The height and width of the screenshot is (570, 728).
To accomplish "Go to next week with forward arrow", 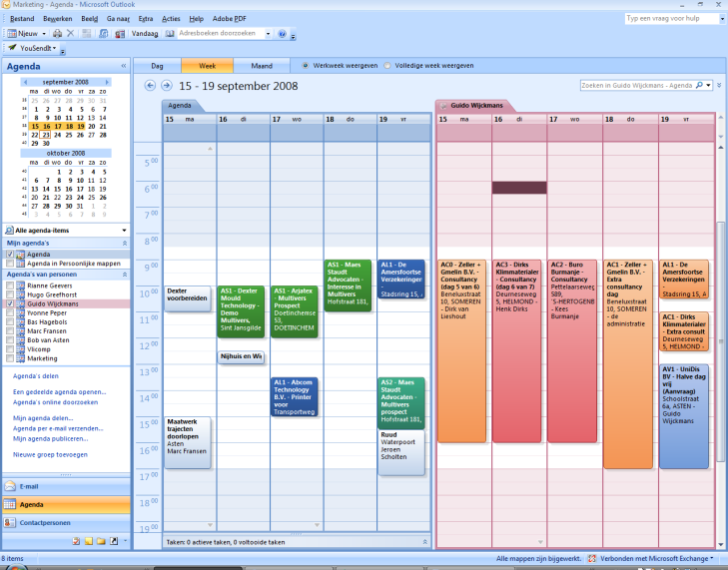I will point(166,86).
